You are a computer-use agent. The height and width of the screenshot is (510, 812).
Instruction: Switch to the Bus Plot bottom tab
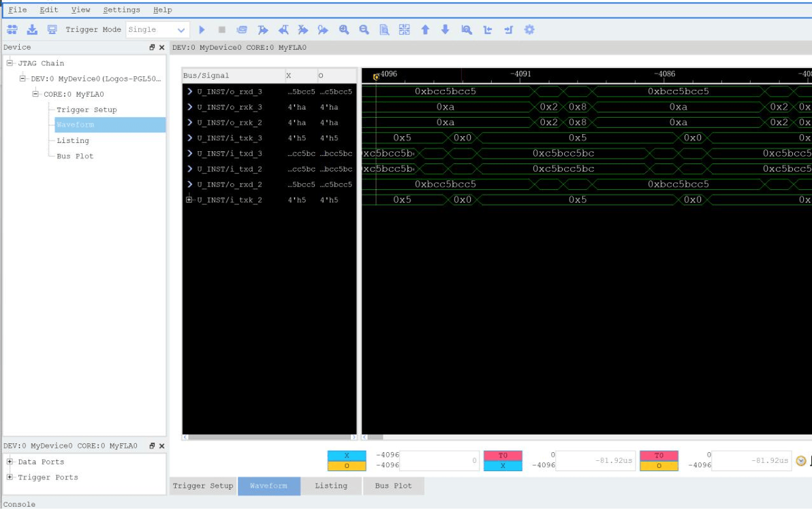tap(393, 486)
